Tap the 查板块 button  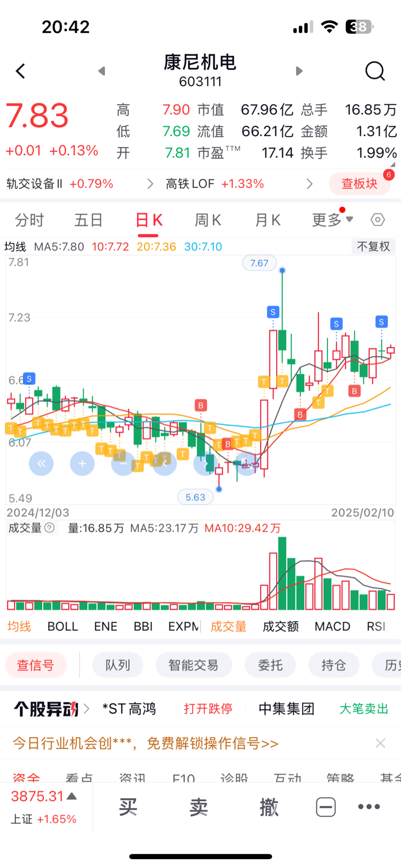coord(360,184)
